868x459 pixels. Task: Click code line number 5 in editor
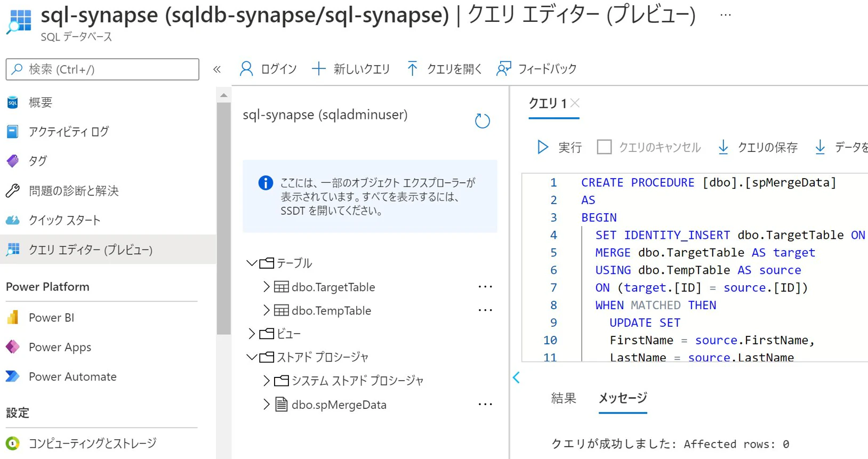pyautogui.click(x=553, y=253)
